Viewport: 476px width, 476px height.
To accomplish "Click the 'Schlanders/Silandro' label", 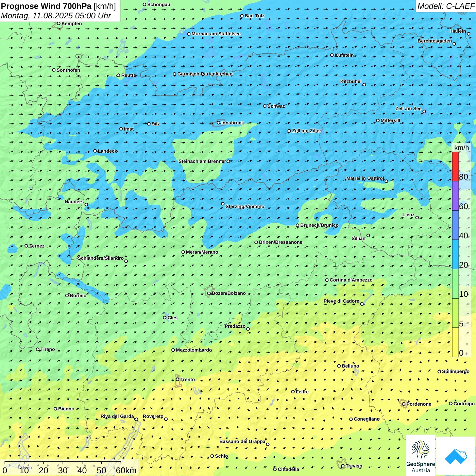I will [x=101, y=258].
